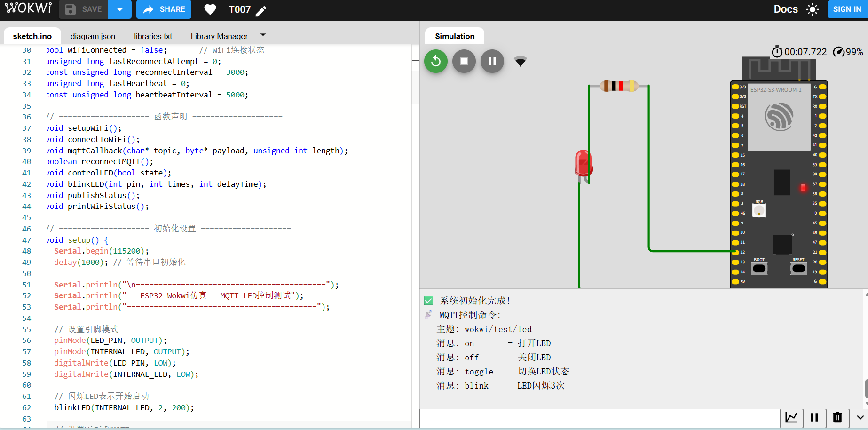This screenshot has height=430, width=868.
Task: Clear serial monitor with trash icon
Action: (837, 418)
